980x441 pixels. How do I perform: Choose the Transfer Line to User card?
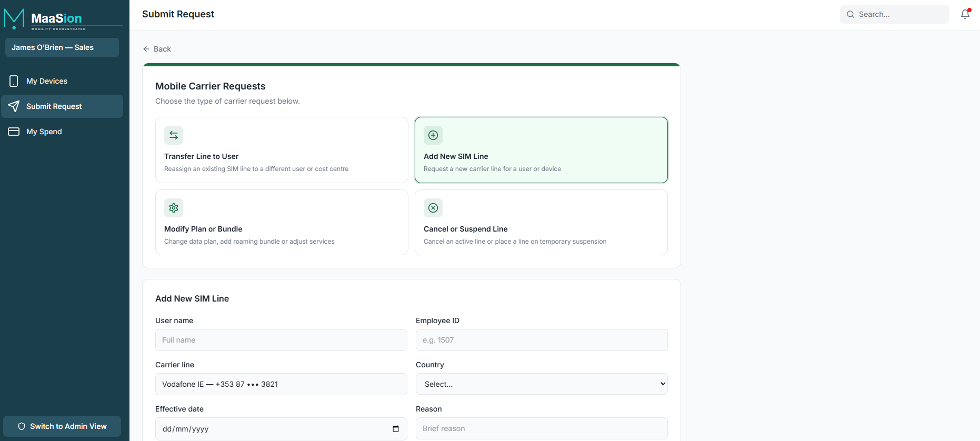(x=282, y=150)
